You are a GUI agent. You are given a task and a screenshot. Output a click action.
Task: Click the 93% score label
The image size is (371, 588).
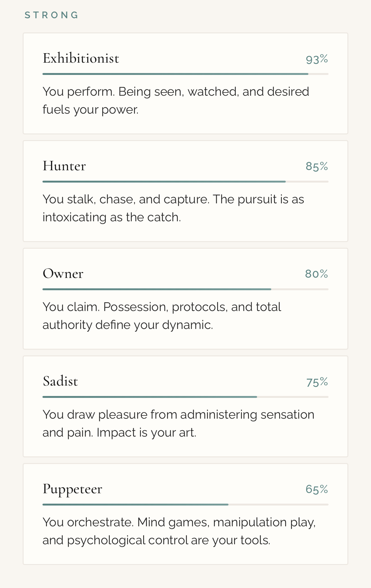317,59
